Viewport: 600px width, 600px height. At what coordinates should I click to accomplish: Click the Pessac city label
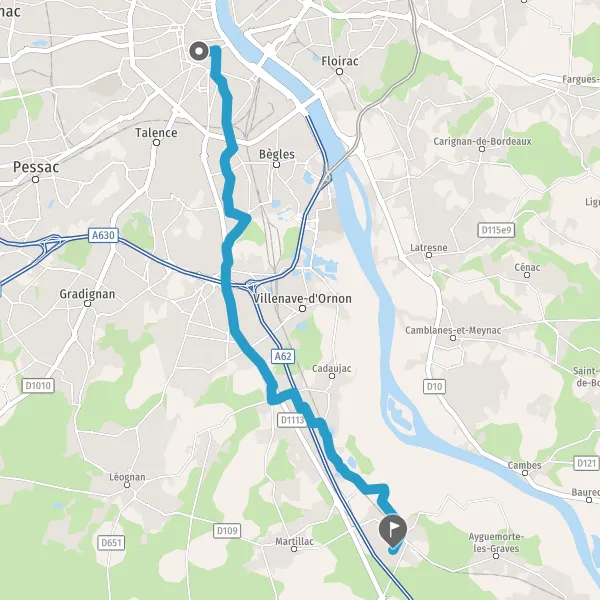(x=36, y=167)
